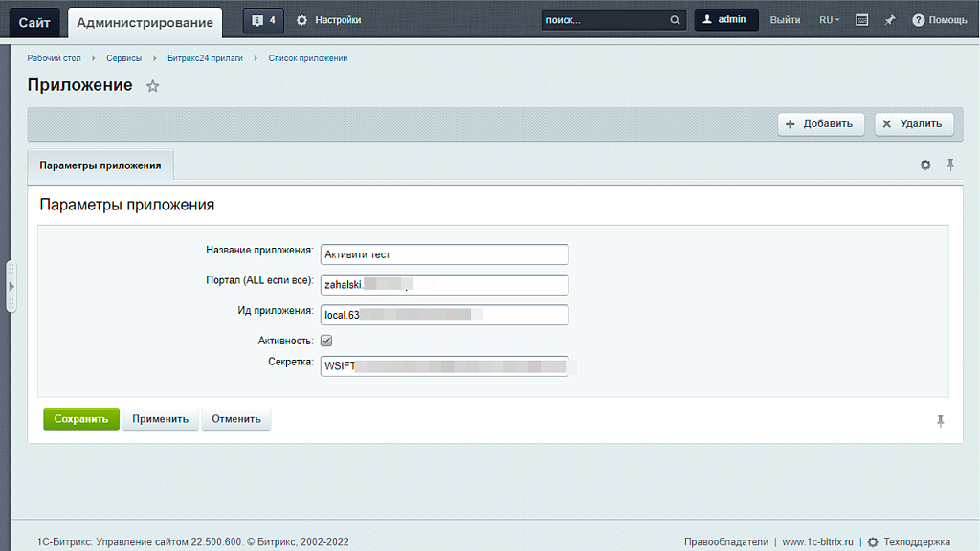Screen dimensions: 980x551
Task: Add page to favorites with star icon
Action: (153, 86)
